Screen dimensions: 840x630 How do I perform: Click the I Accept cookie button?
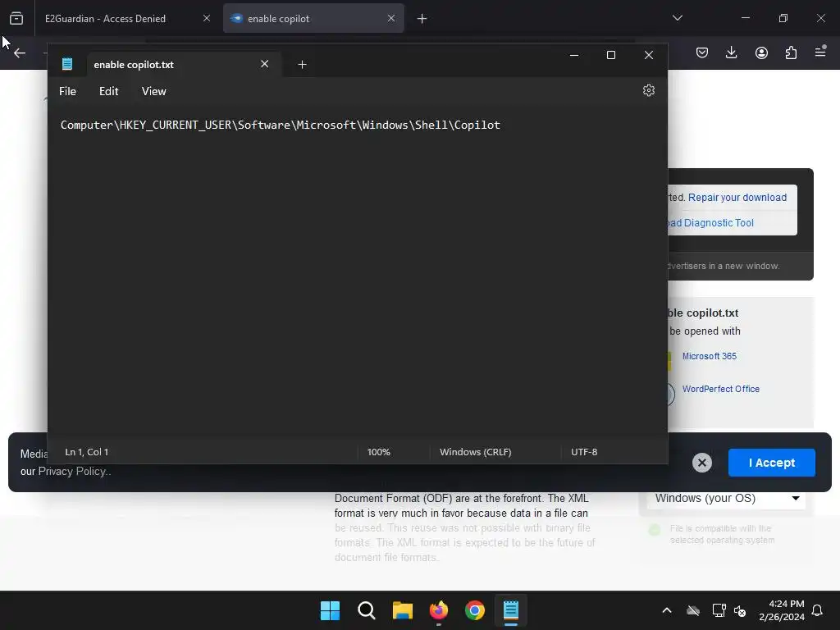771,463
